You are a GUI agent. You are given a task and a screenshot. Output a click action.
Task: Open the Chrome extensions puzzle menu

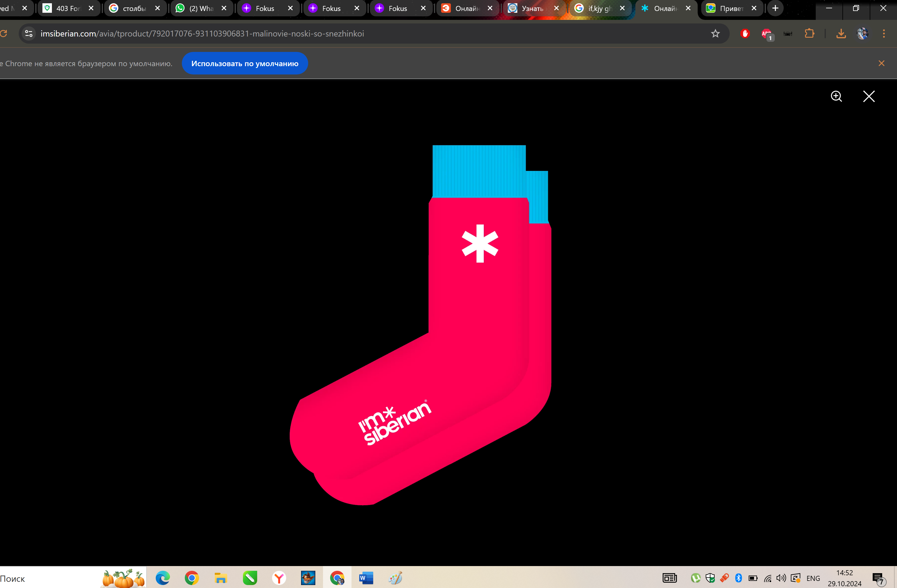point(809,34)
